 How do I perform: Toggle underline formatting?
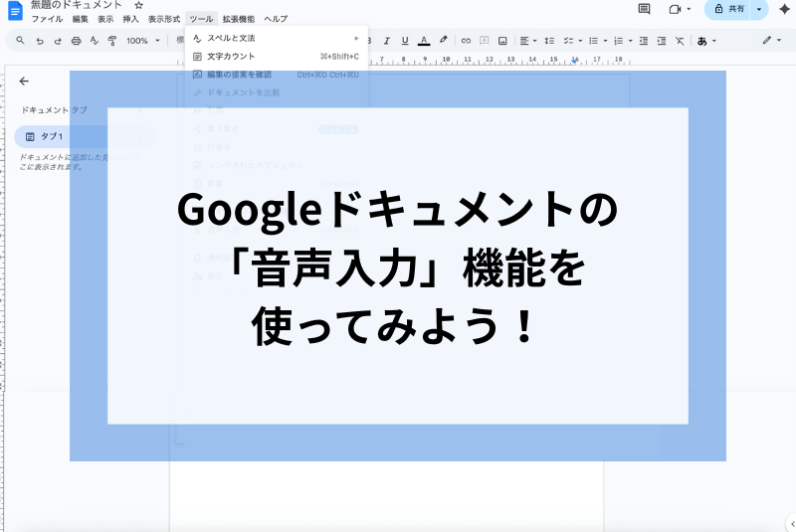405,41
